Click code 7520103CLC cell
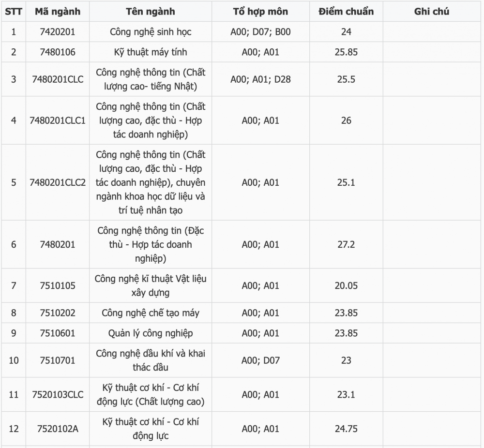484x448 pixels. [58, 395]
